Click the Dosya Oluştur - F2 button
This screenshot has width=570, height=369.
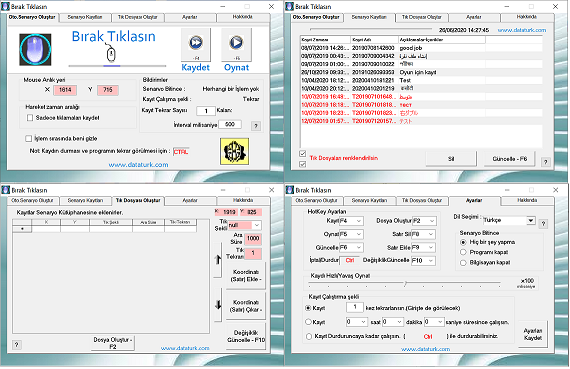coord(113,343)
